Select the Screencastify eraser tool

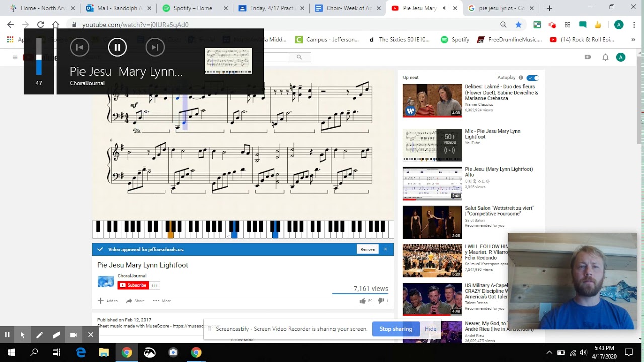point(56,334)
